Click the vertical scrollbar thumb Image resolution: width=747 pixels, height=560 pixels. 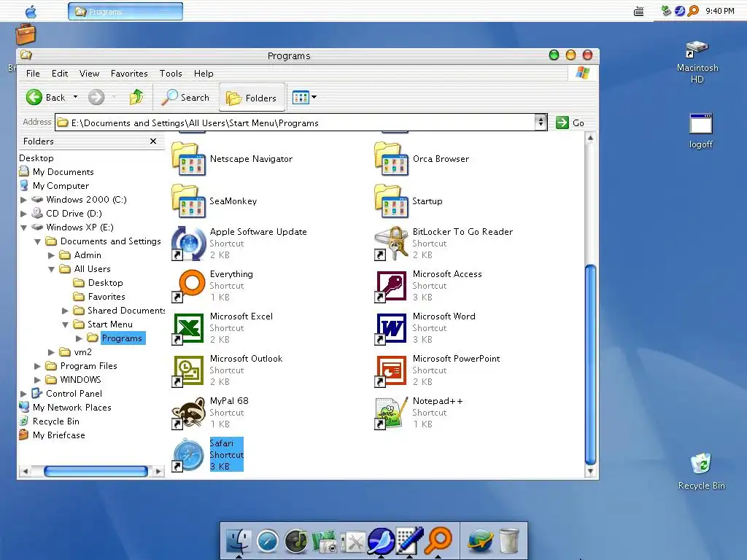pos(590,365)
